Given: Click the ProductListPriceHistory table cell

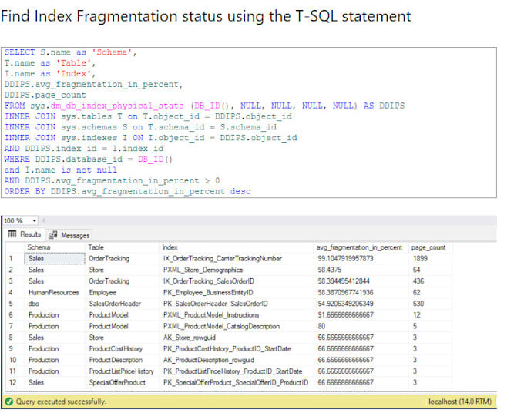Looking at the screenshot, I should [x=121, y=371].
